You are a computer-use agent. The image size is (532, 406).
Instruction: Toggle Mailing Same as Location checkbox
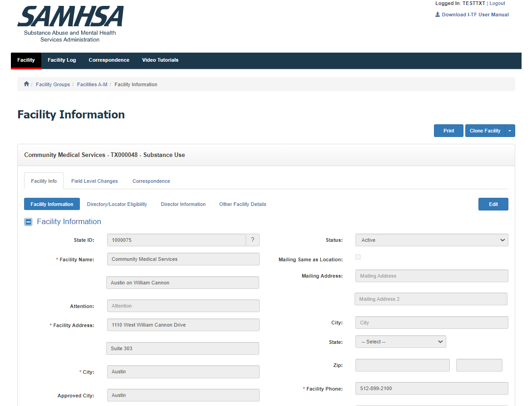(x=358, y=257)
